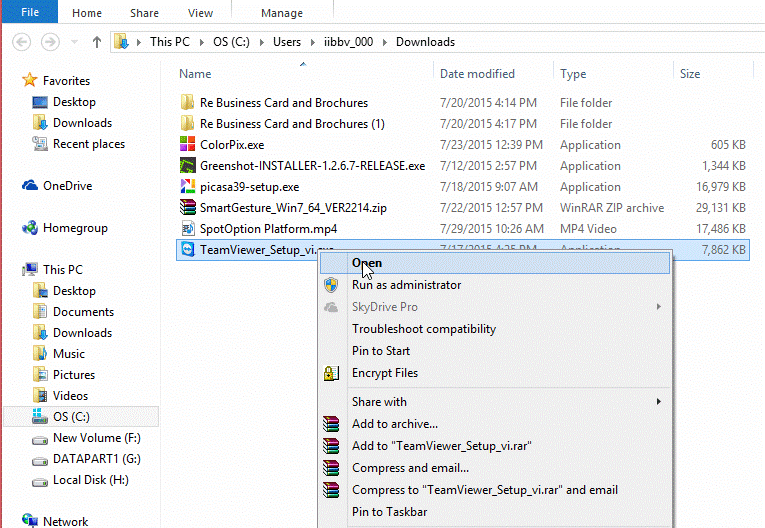Click the OneDrive cloud icon in sidebar
Viewport: 765px width, 528px height.
(x=29, y=186)
